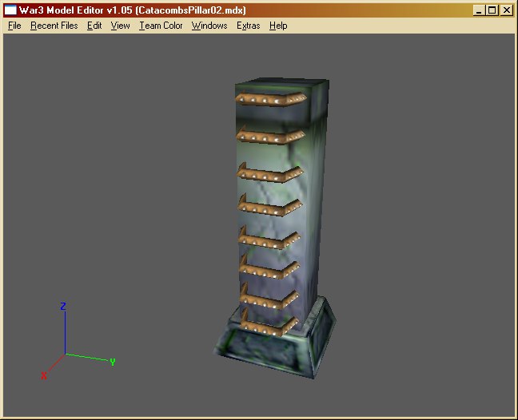
Task: Open the View menu
Action: 120,26
